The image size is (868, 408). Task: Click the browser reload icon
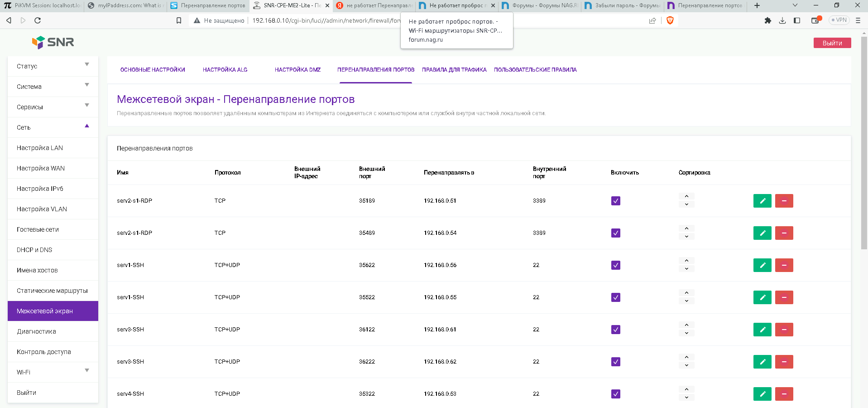[x=38, y=20]
